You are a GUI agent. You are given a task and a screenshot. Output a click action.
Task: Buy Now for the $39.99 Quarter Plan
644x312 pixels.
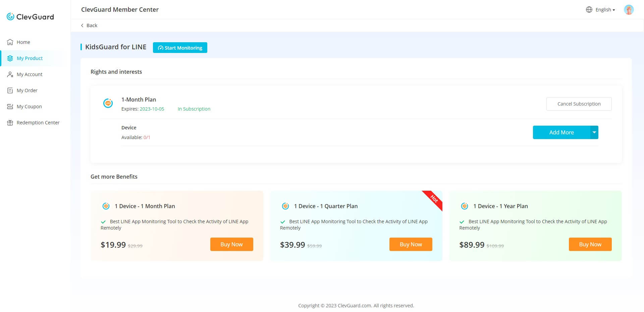point(411,244)
